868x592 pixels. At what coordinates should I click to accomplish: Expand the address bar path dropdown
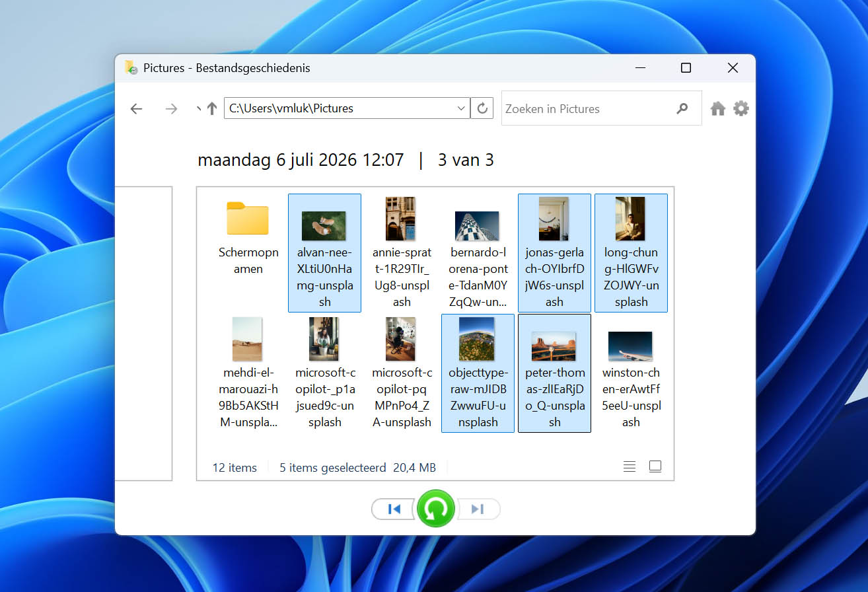tap(461, 108)
